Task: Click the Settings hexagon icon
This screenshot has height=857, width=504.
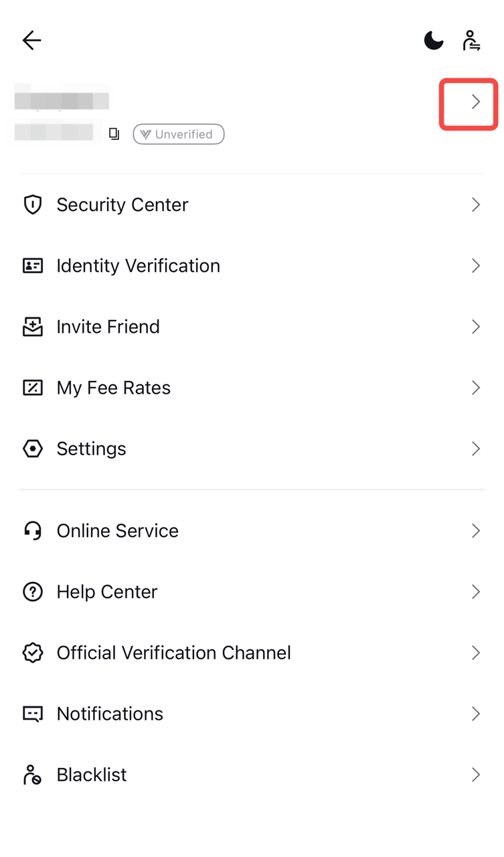Action: tap(32, 449)
